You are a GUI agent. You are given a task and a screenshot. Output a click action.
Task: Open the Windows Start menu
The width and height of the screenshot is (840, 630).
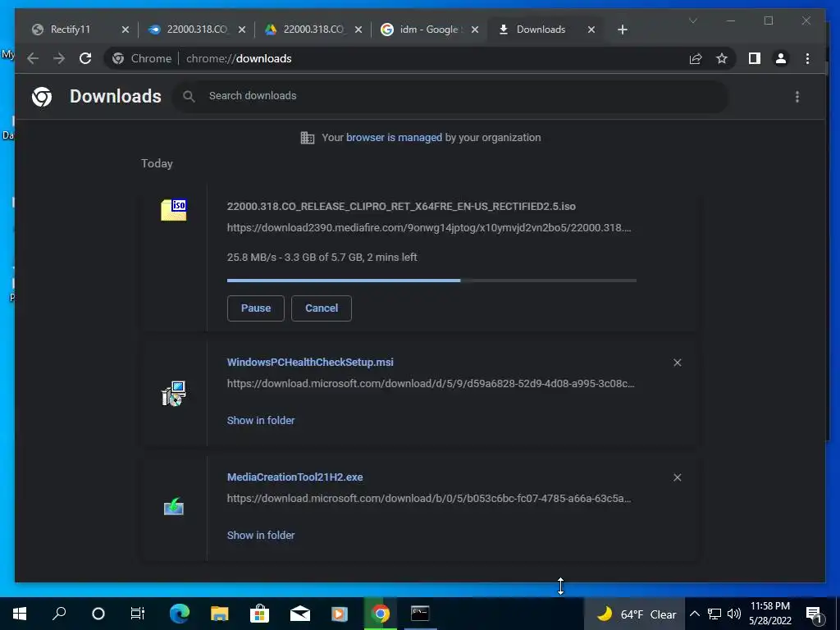[x=20, y=614]
